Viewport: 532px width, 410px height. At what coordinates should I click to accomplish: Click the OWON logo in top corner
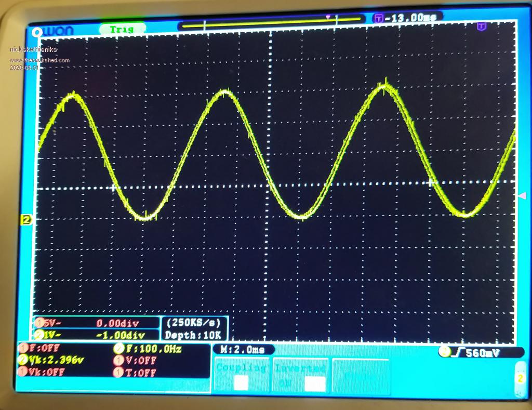pos(52,31)
